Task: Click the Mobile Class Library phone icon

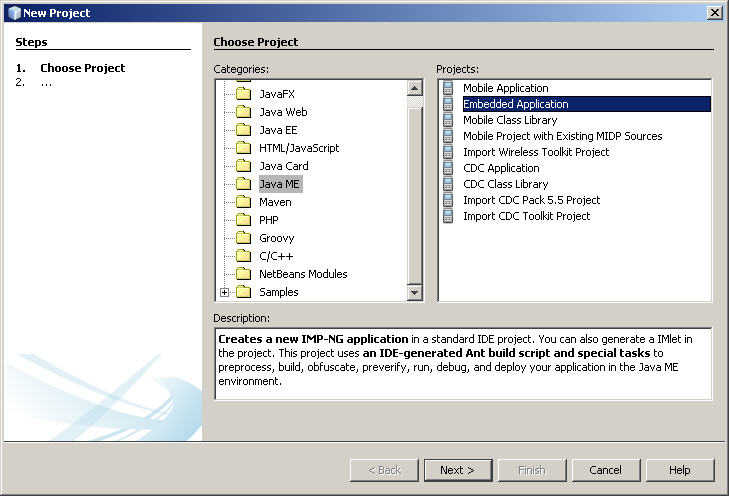Action: 448,120
